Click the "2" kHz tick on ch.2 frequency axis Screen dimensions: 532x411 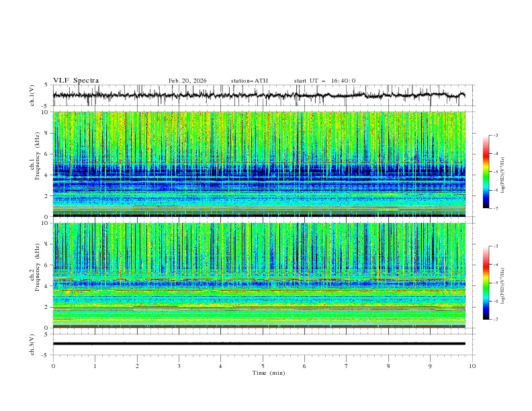coord(47,307)
